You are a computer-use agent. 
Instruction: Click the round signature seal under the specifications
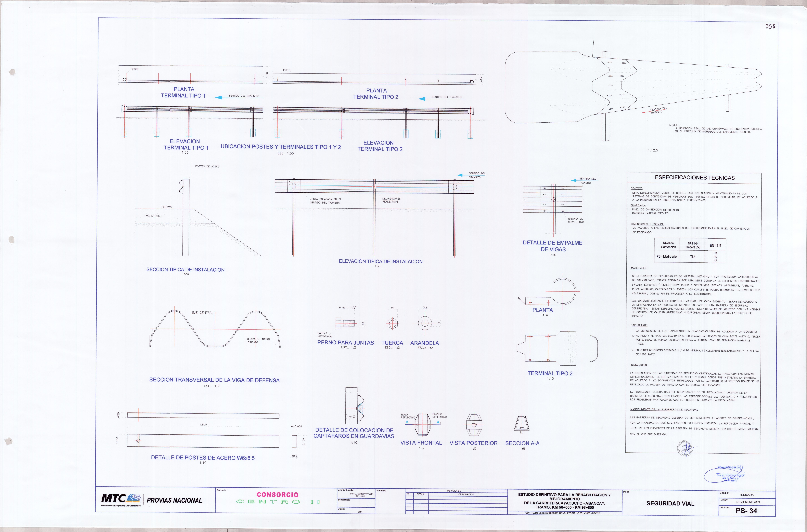pos(686,448)
